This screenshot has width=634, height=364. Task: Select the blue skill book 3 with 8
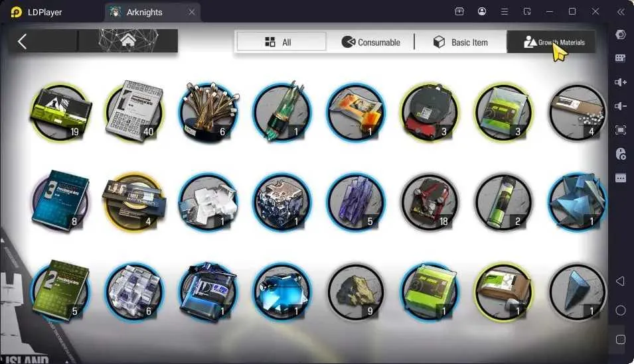click(60, 202)
